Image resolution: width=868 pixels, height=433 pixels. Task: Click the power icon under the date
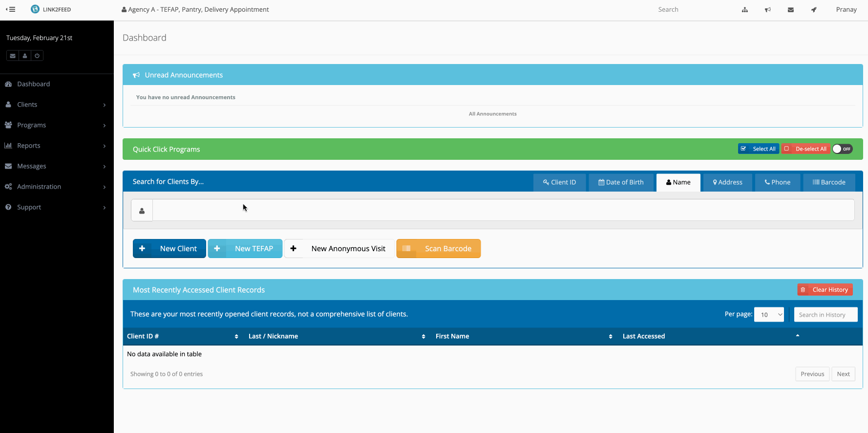[x=37, y=56]
